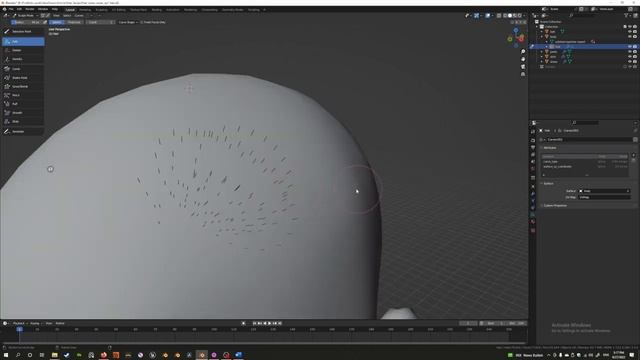Switch to the Modeling workspace tab
Viewport: 640px width, 360px height.
85,9
